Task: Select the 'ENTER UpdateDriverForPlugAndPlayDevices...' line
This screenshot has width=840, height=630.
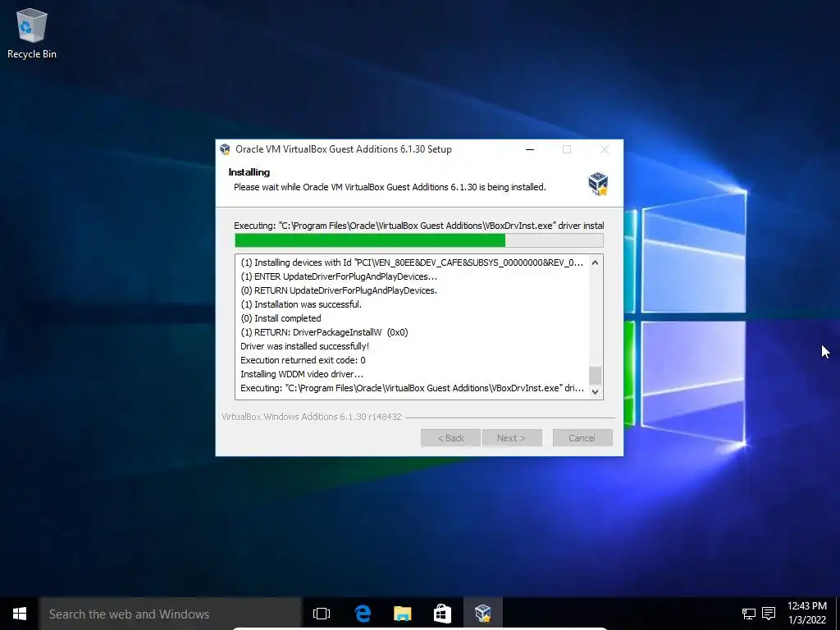Action: [x=339, y=276]
